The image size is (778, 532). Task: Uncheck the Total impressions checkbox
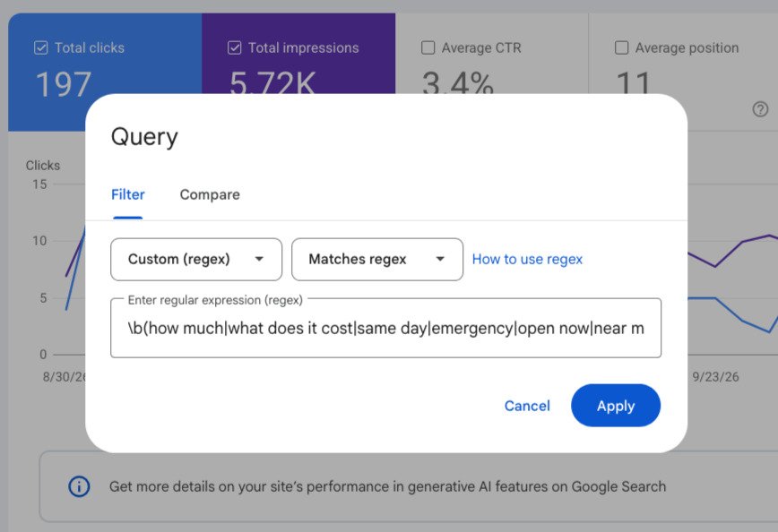click(234, 48)
